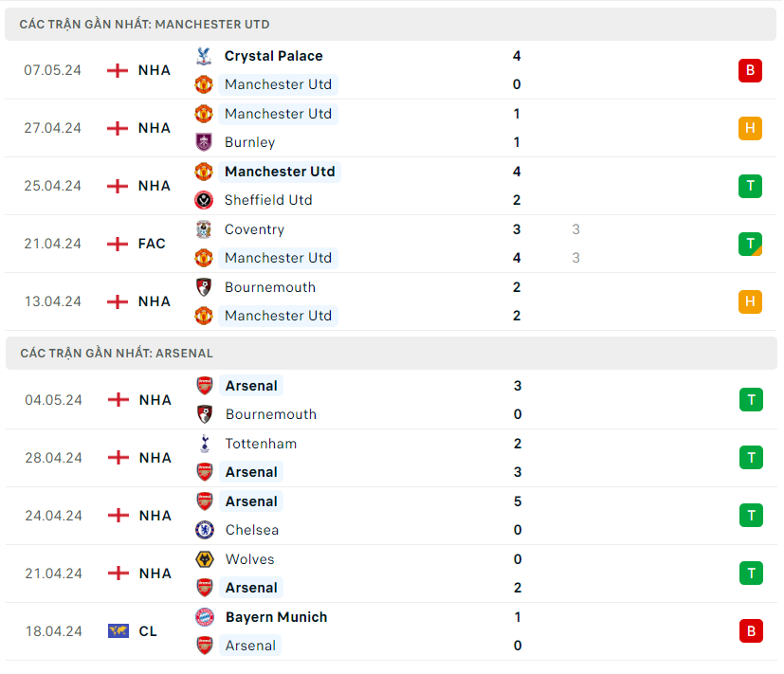Click orange H badge for Burnley match

click(750, 128)
